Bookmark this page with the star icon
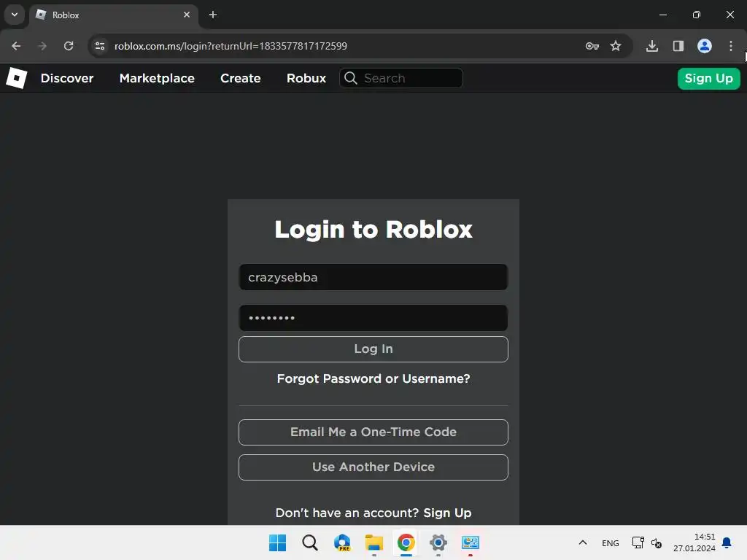Viewport: 747px width, 560px height. click(616, 46)
